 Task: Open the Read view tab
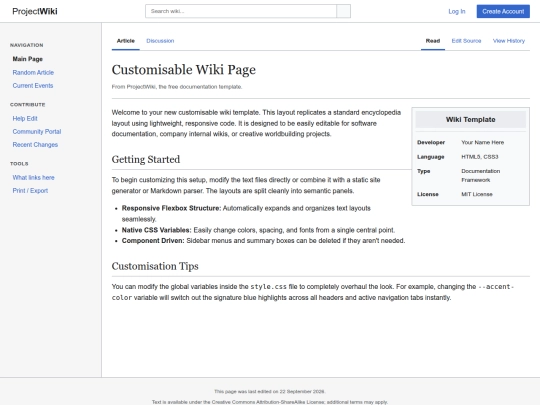pyautogui.click(x=433, y=41)
